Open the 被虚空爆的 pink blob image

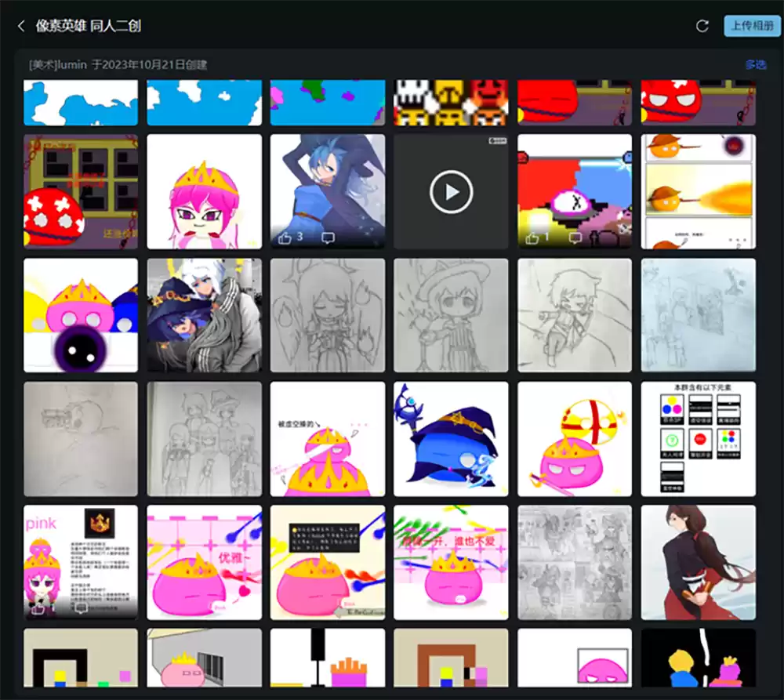point(328,439)
